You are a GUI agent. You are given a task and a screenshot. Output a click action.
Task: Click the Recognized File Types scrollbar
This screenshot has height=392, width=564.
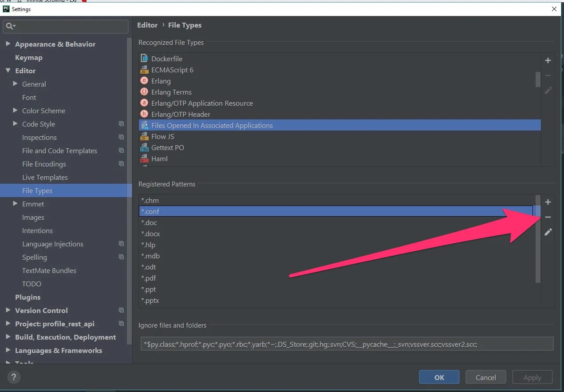(x=538, y=79)
